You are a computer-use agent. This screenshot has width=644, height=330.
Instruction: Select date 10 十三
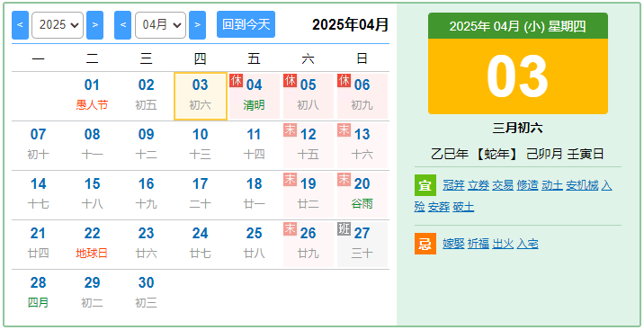[x=201, y=146]
